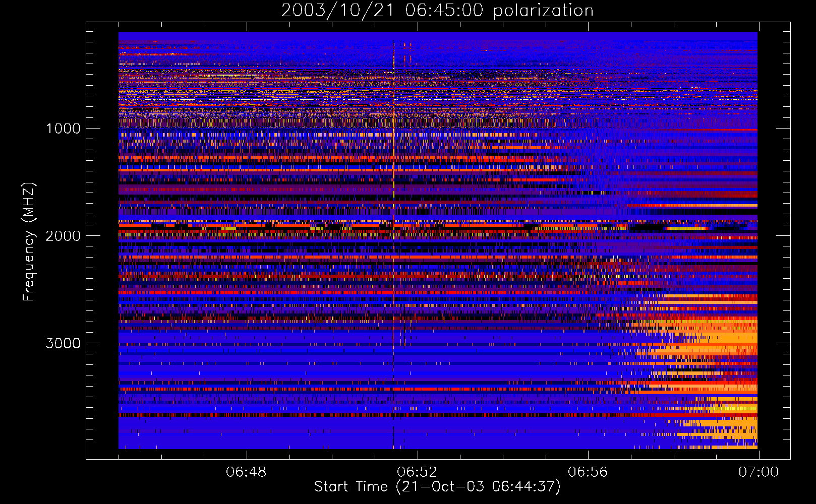
Task: Click the 07:00 time tick label
Action: [759, 472]
